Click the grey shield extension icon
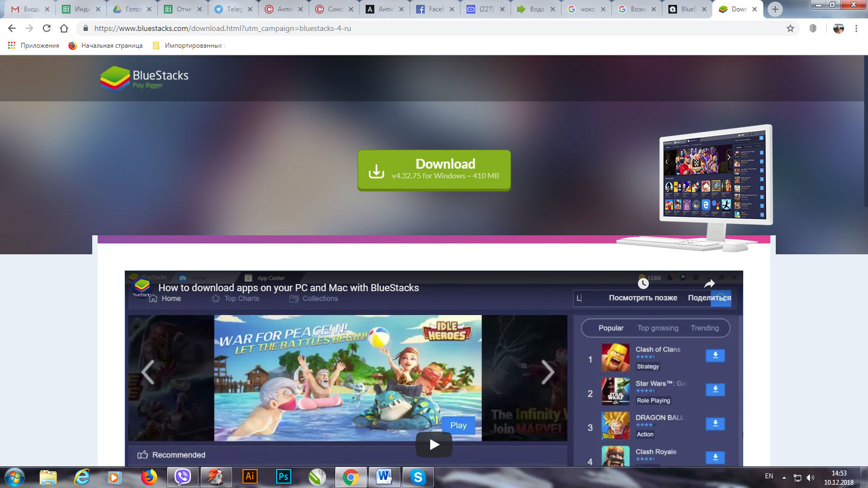The width and height of the screenshot is (868, 488). [x=813, y=28]
